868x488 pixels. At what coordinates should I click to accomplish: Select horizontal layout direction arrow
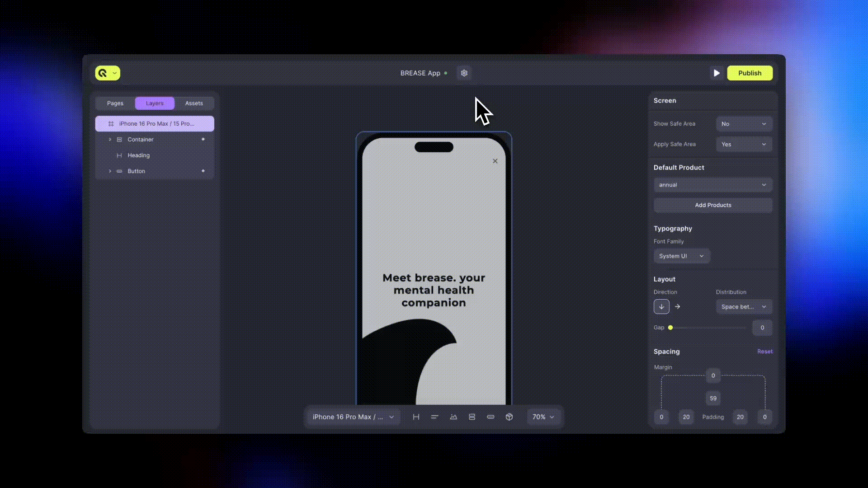(x=677, y=307)
